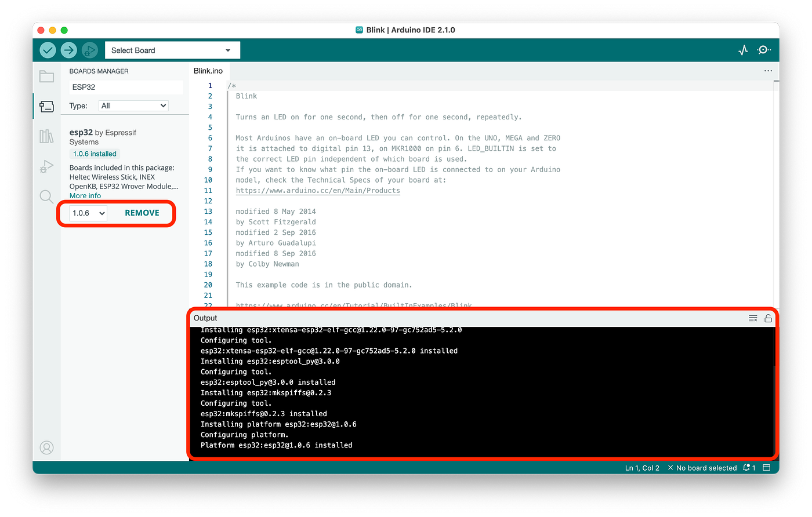
Task: Start debugging from the toolbar bug icon
Action: (x=89, y=50)
